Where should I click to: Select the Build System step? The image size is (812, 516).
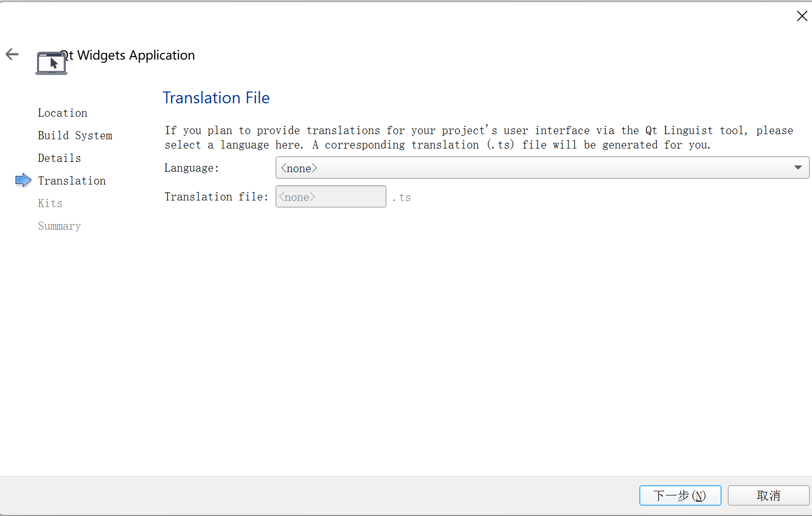coord(75,135)
